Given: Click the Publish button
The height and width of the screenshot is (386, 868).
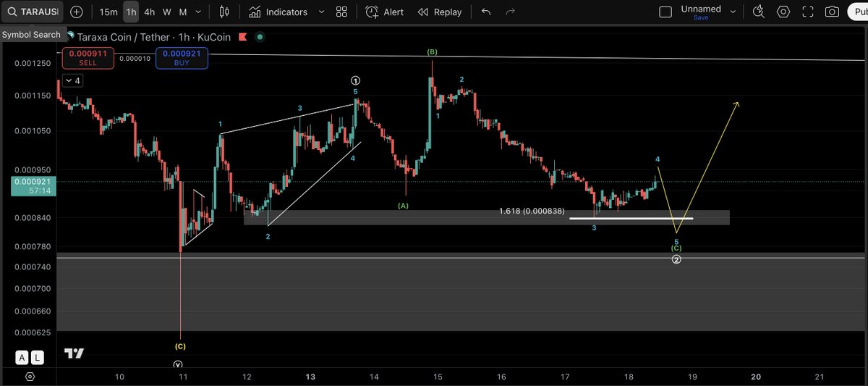Looking at the screenshot, I should pos(858,12).
